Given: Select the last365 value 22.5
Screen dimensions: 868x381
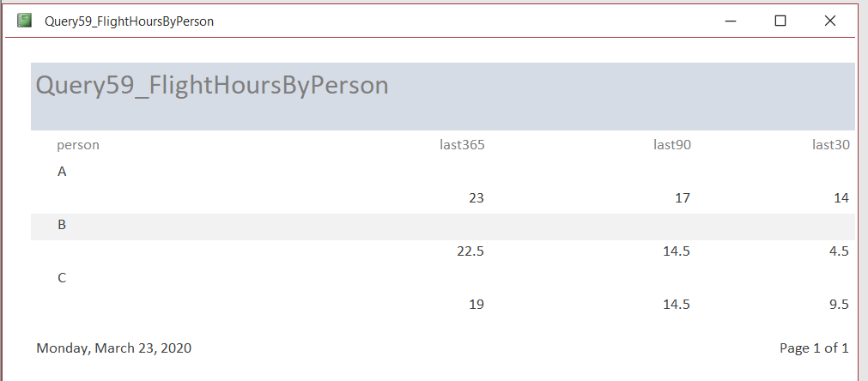Looking at the screenshot, I should coord(470,251).
